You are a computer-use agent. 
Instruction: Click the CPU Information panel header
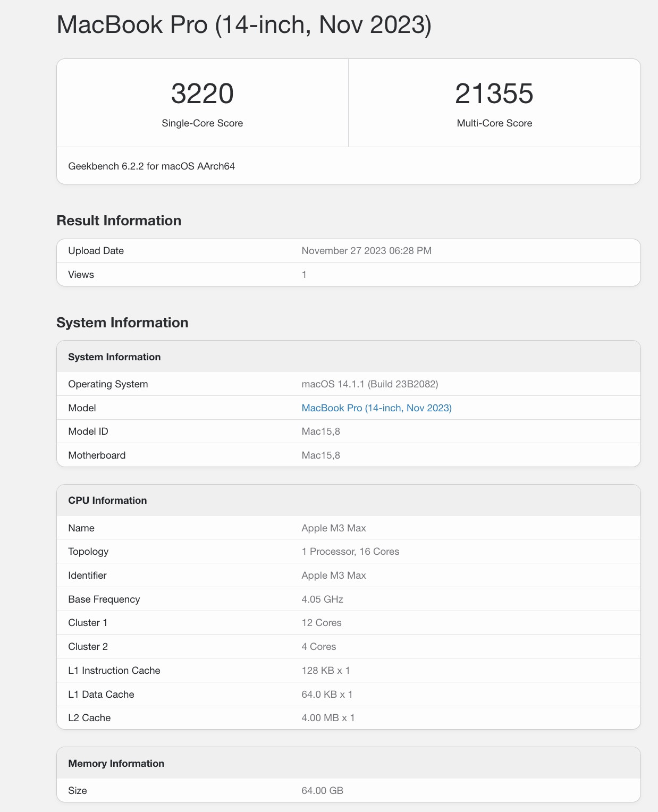[x=107, y=500]
